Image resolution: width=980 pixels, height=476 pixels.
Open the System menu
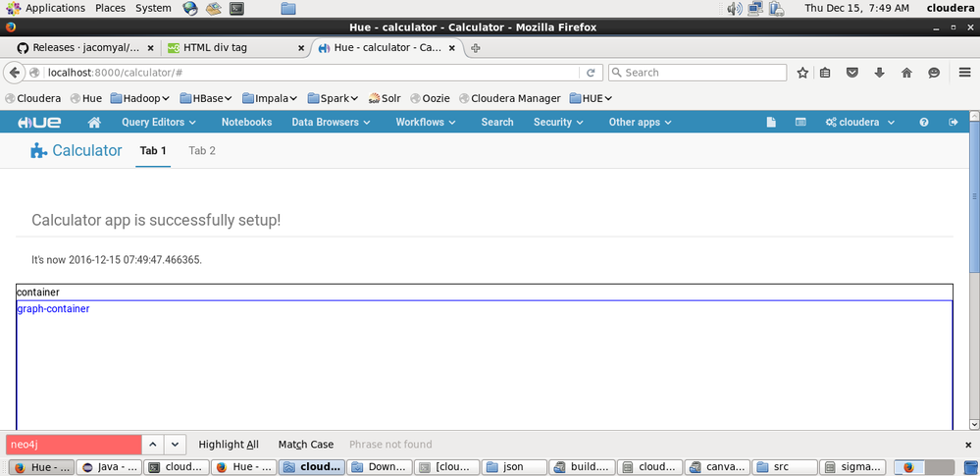point(153,8)
